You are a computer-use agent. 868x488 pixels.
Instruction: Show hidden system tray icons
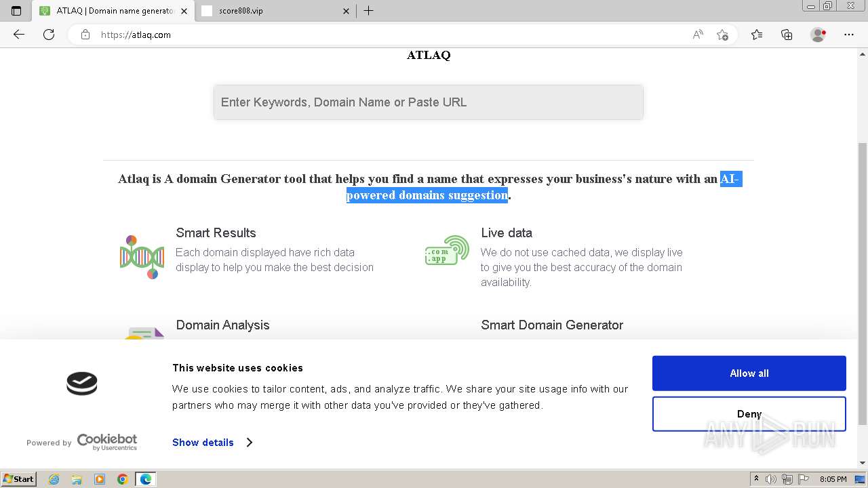756,479
